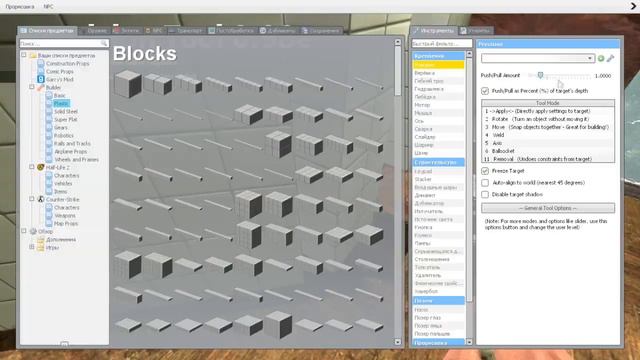The height and width of the screenshot is (360, 640).
Task: Collapse the Позинг tool category header
Action: click(438, 301)
